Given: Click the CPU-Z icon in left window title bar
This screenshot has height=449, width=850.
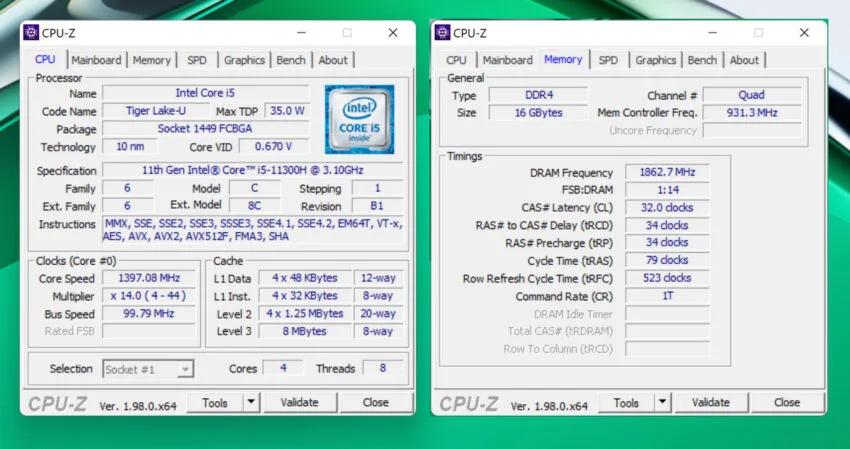Looking at the screenshot, I should click(31, 33).
